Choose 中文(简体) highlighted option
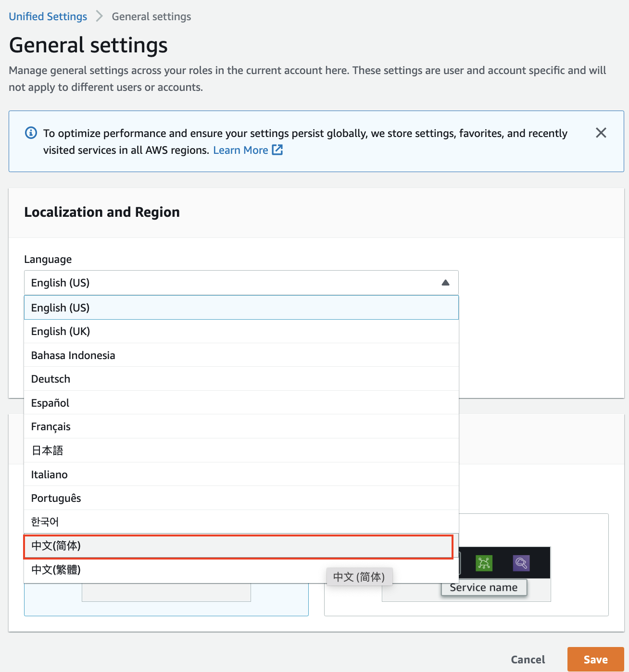 click(x=238, y=546)
